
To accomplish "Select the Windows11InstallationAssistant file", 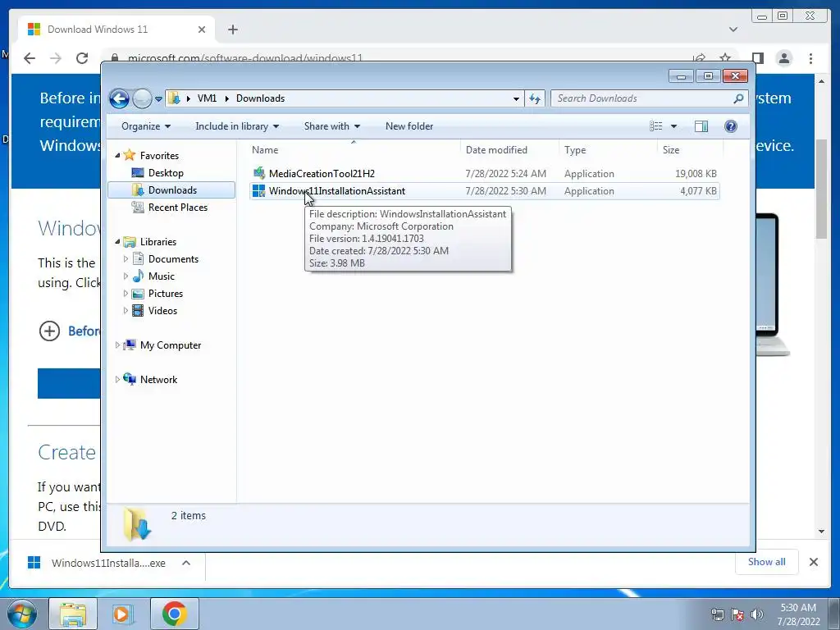I will click(484, 190).
